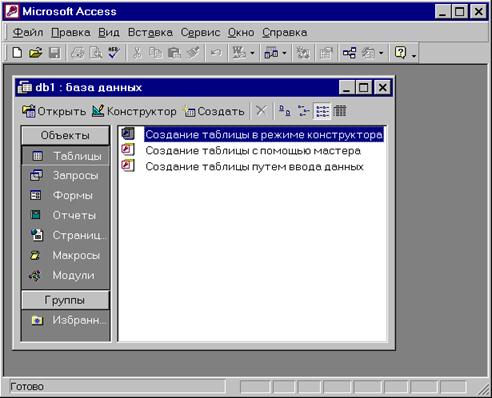The width and height of the screenshot is (492, 398).
Task: Select Таблицы in objects list
Action: (65, 156)
